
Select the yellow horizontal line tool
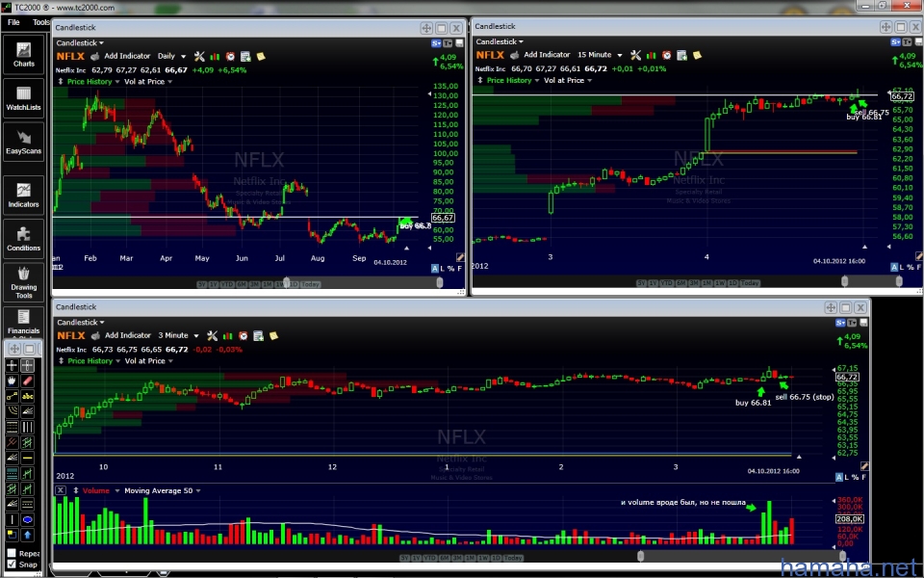click(x=27, y=458)
